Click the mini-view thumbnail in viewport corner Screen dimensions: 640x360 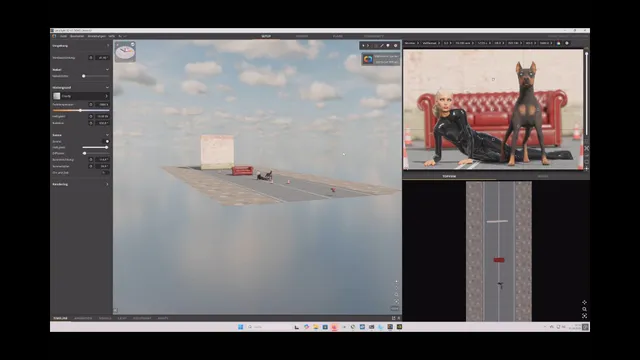(125, 52)
